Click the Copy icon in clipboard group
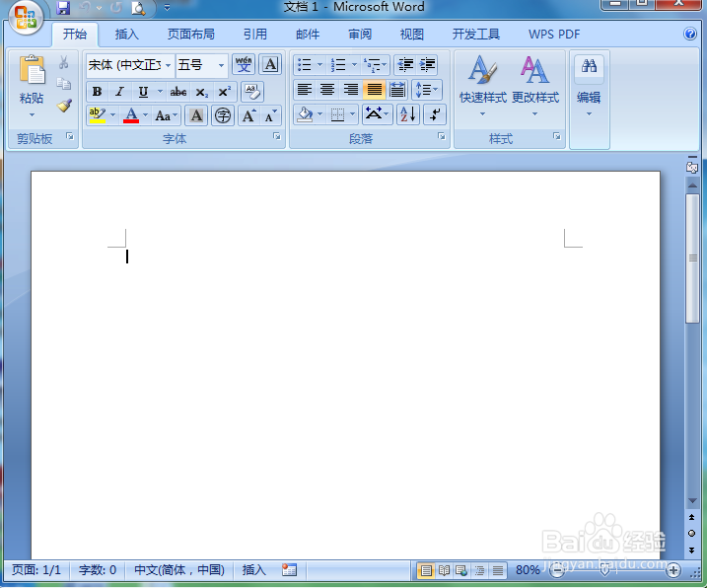The width and height of the screenshot is (707, 588). coord(63,84)
